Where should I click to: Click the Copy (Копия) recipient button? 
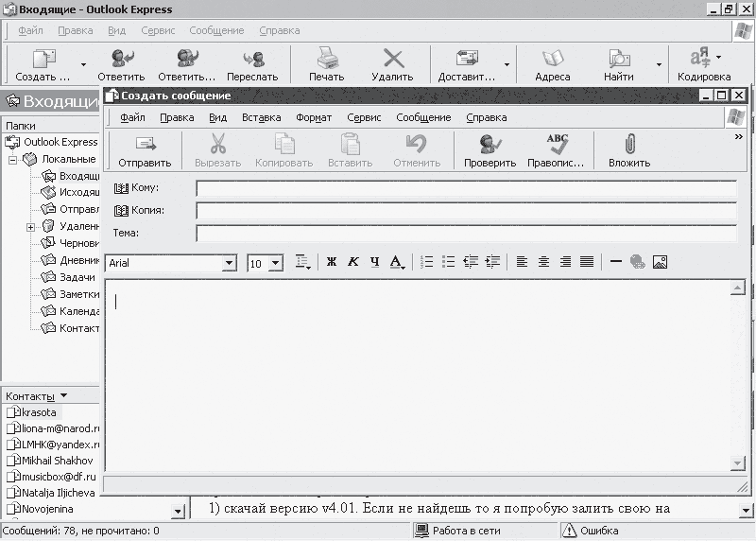[x=138, y=210]
